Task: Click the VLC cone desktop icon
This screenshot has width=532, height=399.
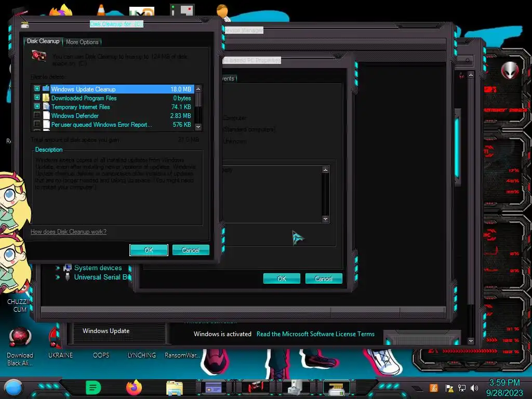Action: click(101, 10)
